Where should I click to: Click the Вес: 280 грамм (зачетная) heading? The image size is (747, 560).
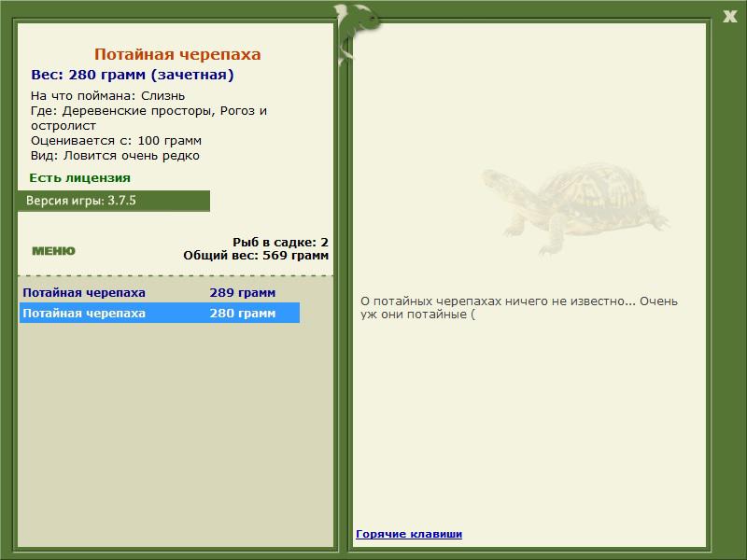132,75
